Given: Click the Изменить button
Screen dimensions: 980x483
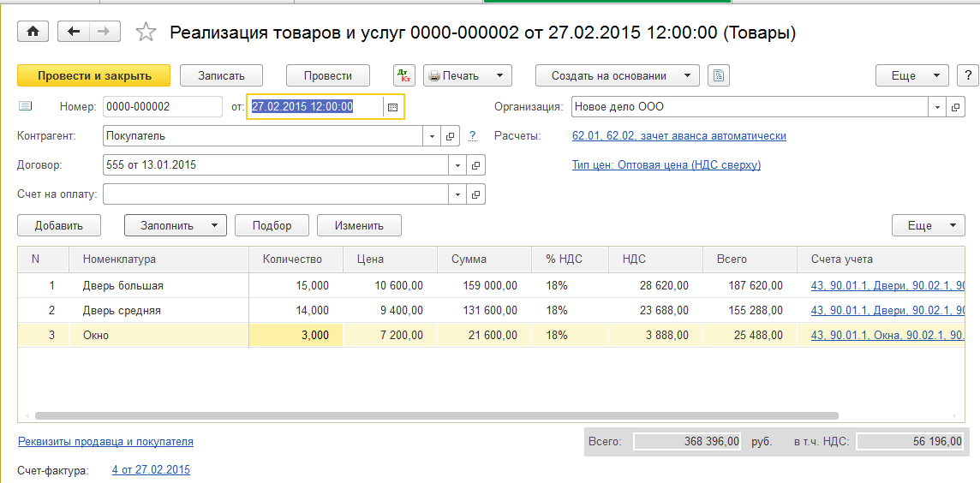Looking at the screenshot, I should coord(360,225).
